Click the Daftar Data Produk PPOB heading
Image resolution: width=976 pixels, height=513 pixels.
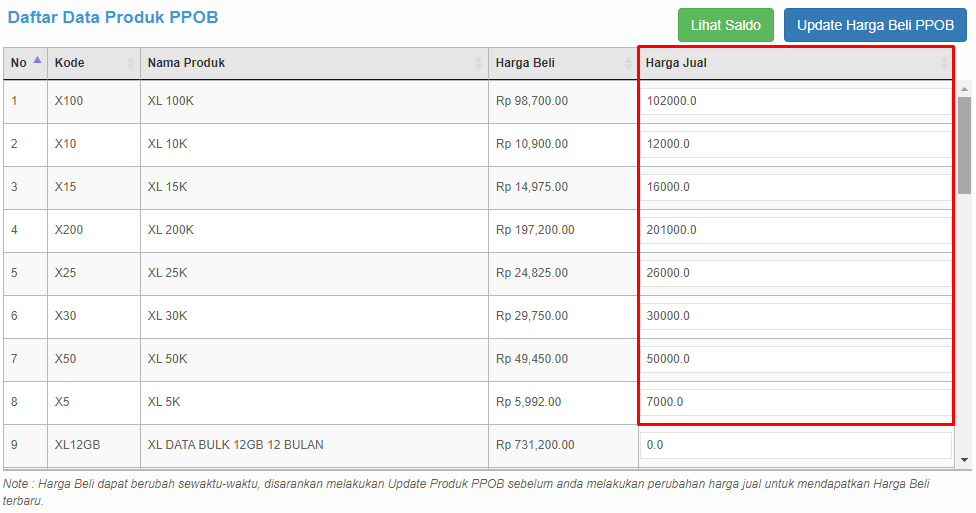pyautogui.click(x=113, y=17)
